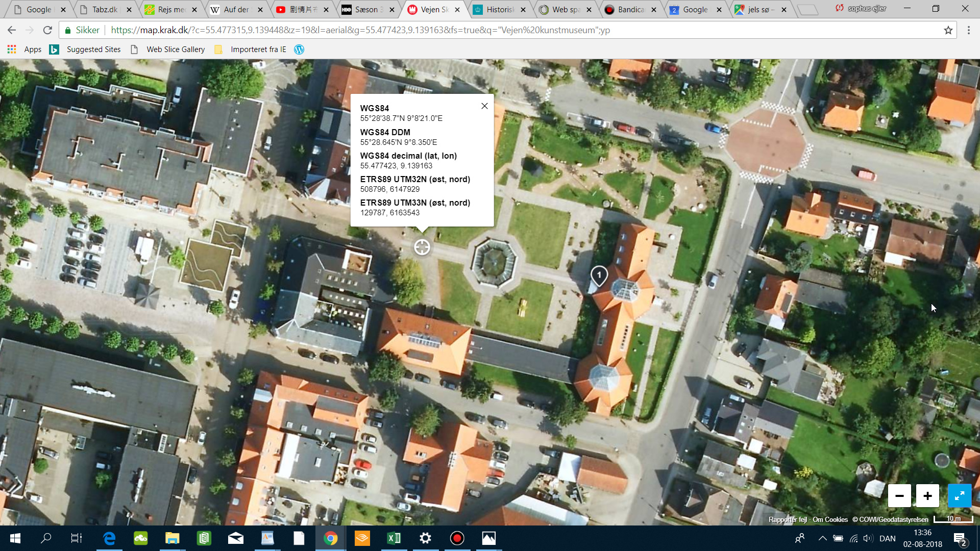Select the WGS84 DDM coordinates value
Image resolution: width=980 pixels, height=551 pixels.
(x=399, y=142)
